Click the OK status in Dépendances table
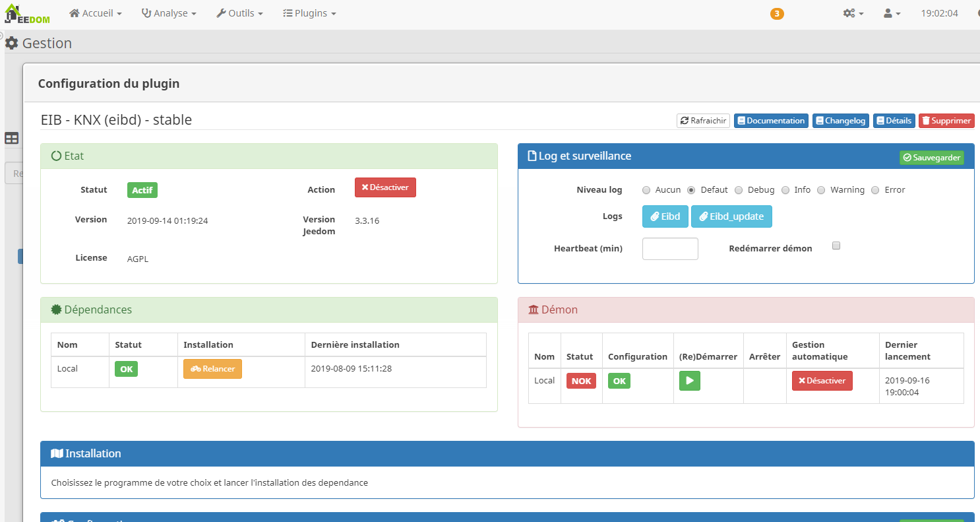Image resolution: width=980 pixels, height=522 pixels. pos(126,370)
